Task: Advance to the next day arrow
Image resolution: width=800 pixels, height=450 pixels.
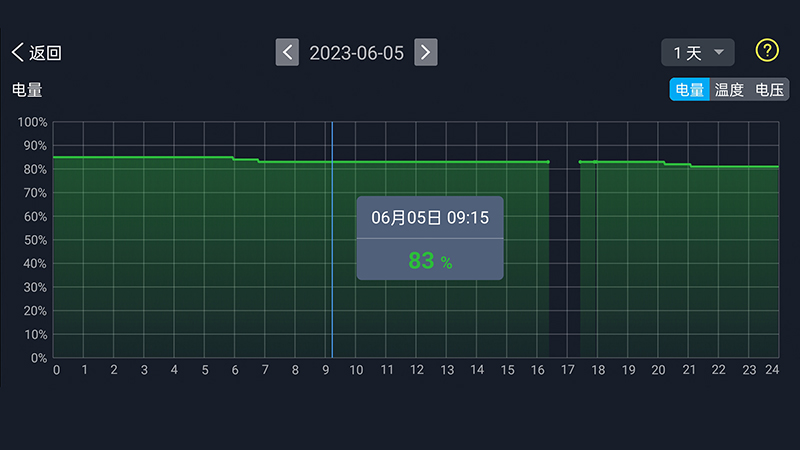Action: click(426, 52)
